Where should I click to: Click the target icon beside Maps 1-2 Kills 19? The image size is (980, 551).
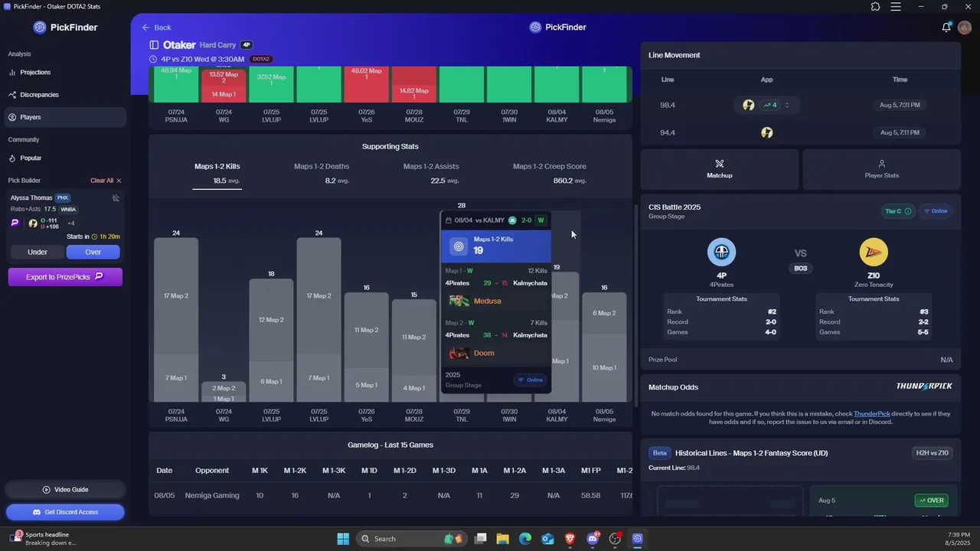[459, 246]
